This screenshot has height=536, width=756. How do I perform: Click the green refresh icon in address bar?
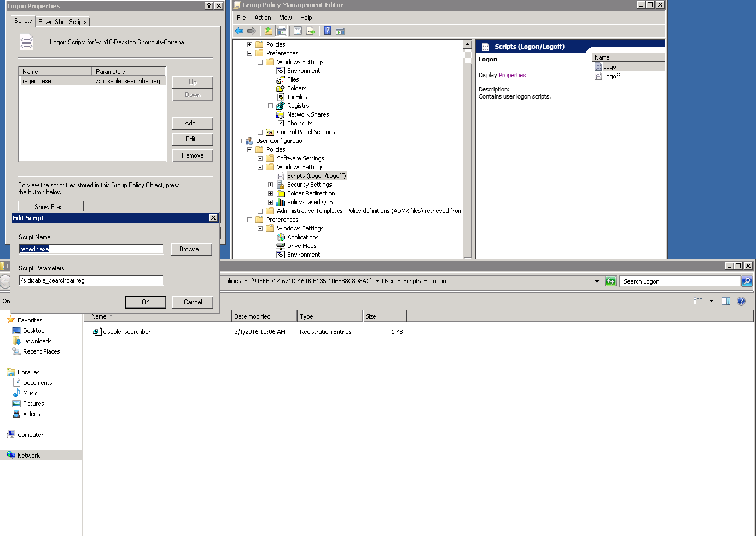pyautogui.click(x=610, y=281)
